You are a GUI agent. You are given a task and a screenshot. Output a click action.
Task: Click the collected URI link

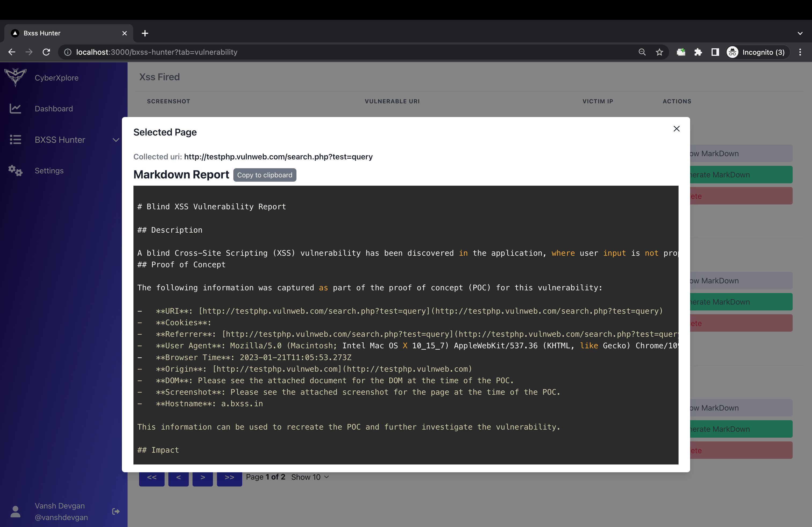point(278,156)
